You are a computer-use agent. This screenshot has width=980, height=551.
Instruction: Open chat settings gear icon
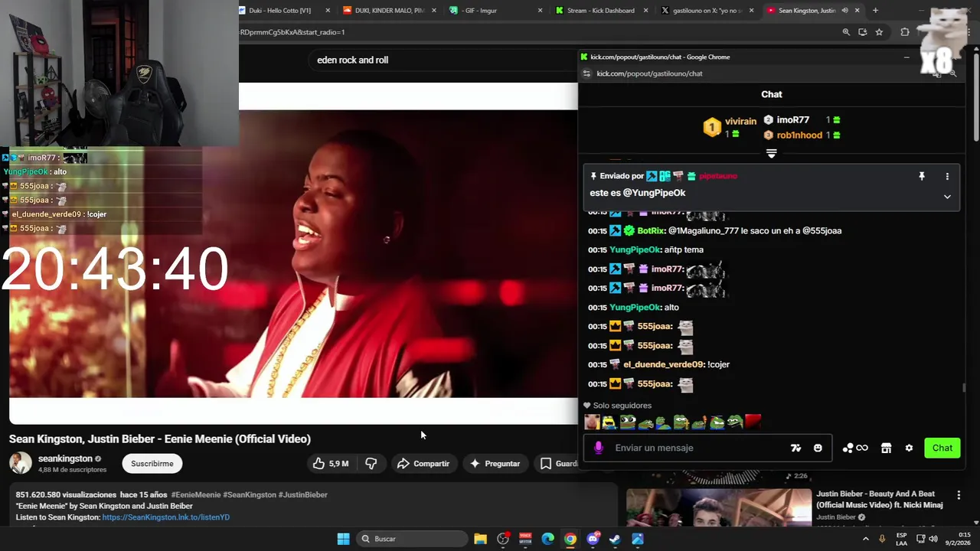[x=909, y=448]
